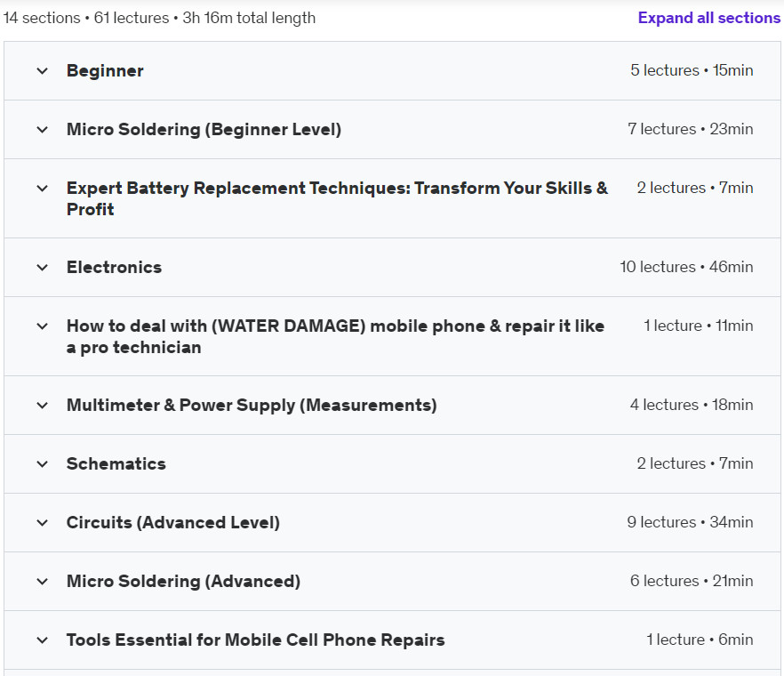Expand Multimeter & Power Supply chevron
Screen dimensions: 784x676
43,406
